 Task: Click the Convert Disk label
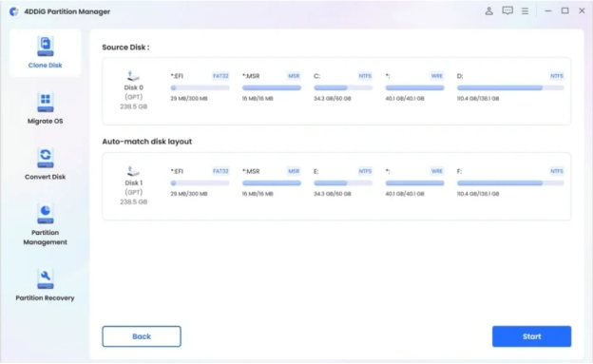click(x=45, y=177)
